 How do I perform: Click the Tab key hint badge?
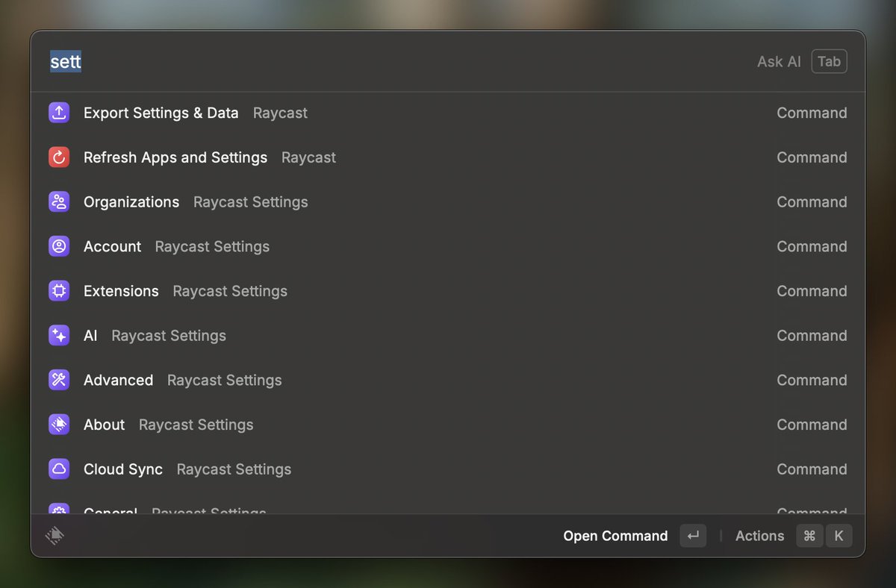point(830,61)
